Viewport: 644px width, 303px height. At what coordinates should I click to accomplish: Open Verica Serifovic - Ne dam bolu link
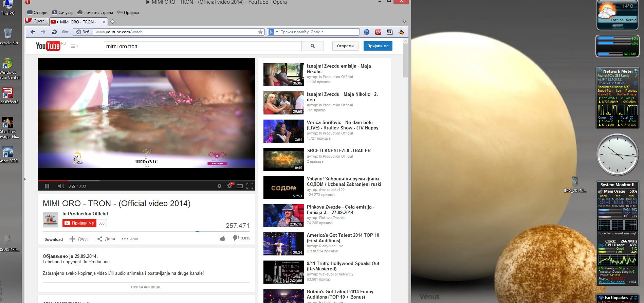pyautogui.click(x=343, y=125)
